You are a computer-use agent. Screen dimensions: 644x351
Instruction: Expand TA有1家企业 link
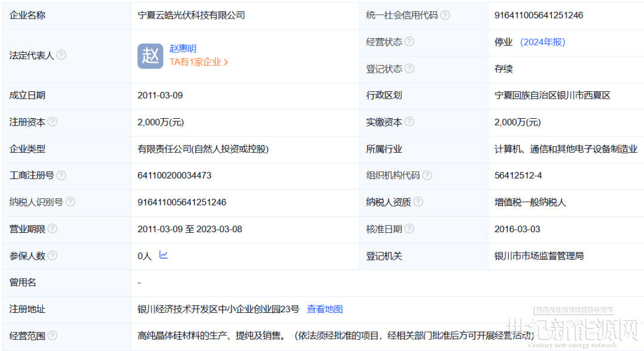[x=199, y=62]
